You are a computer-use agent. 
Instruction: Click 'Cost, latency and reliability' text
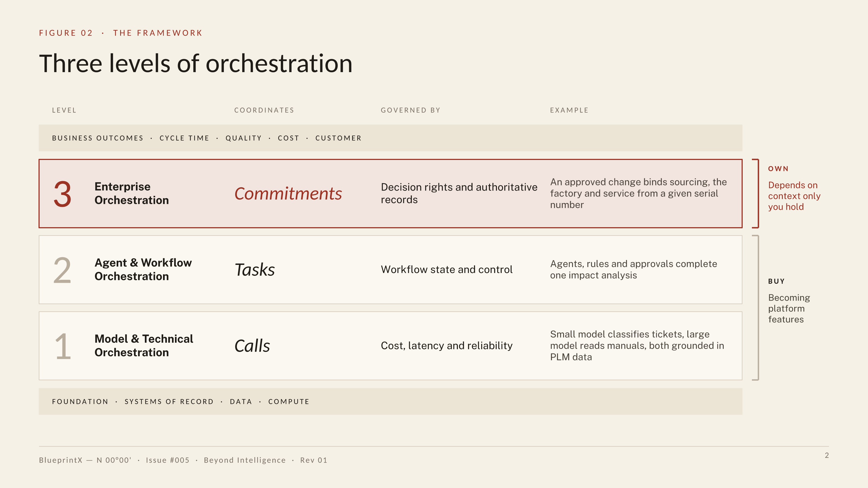pyautogui.click(x=446, y=346)
